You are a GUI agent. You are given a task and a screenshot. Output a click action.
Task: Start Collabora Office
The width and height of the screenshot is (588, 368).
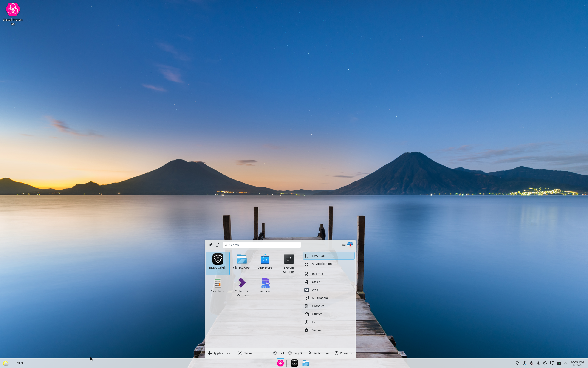241,287
